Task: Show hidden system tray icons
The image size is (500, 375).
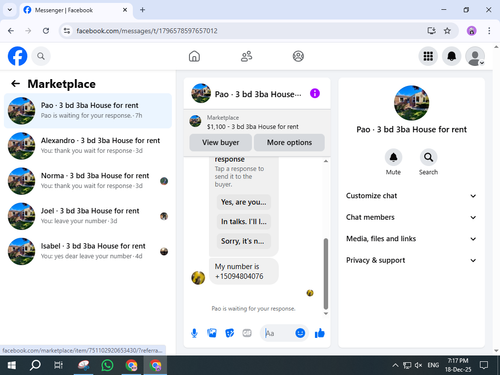Action: (395, 365)
